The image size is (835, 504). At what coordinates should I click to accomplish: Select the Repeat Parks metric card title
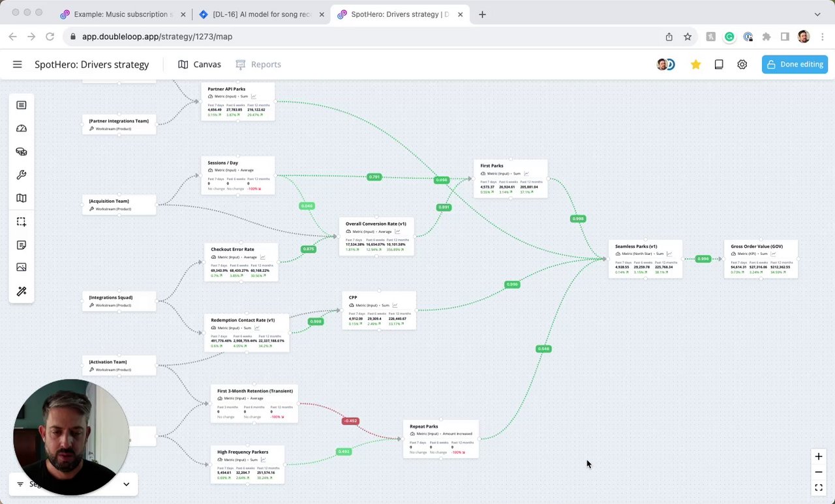(x=424, y=426)
